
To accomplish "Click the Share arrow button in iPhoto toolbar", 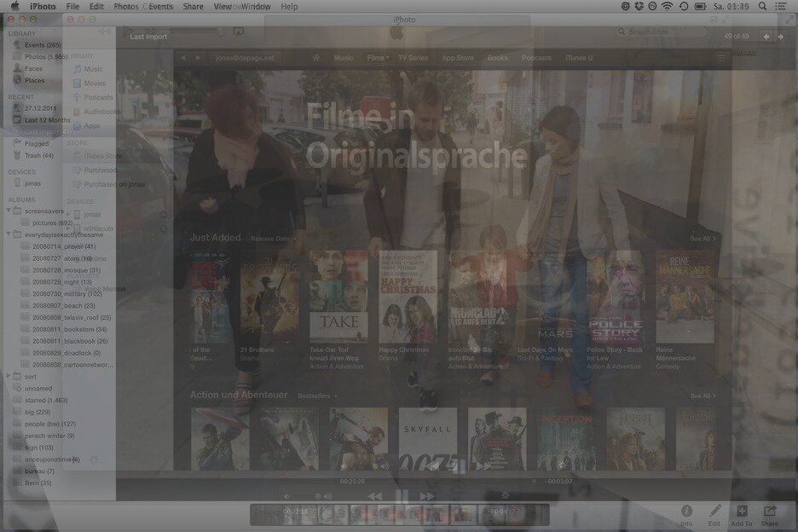I will [770, 515].
